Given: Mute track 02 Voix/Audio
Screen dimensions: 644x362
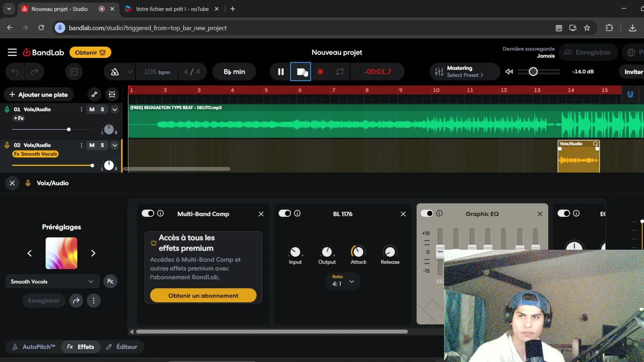Looking at the screenshot, I should (x=92, y=145).
